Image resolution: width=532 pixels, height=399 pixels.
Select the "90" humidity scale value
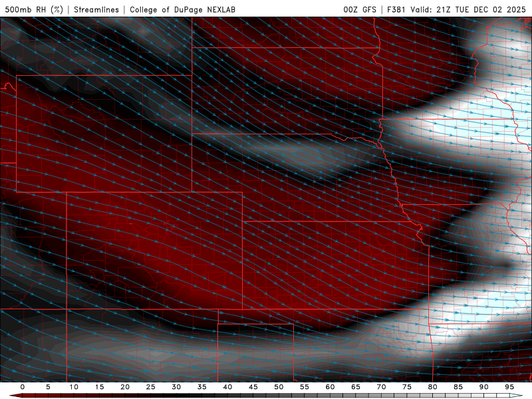(x=483, y=387)
